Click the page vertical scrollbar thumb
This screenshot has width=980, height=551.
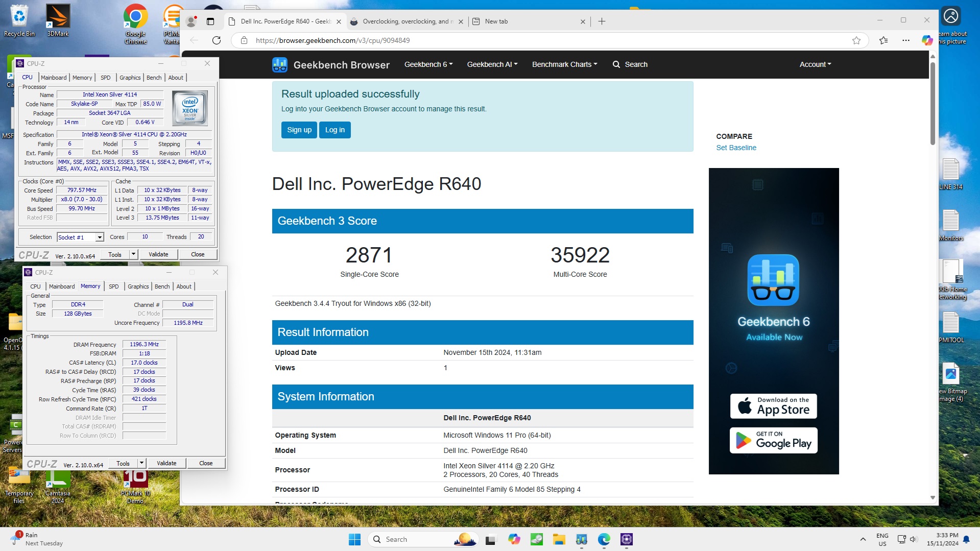(x=933, y=103)
